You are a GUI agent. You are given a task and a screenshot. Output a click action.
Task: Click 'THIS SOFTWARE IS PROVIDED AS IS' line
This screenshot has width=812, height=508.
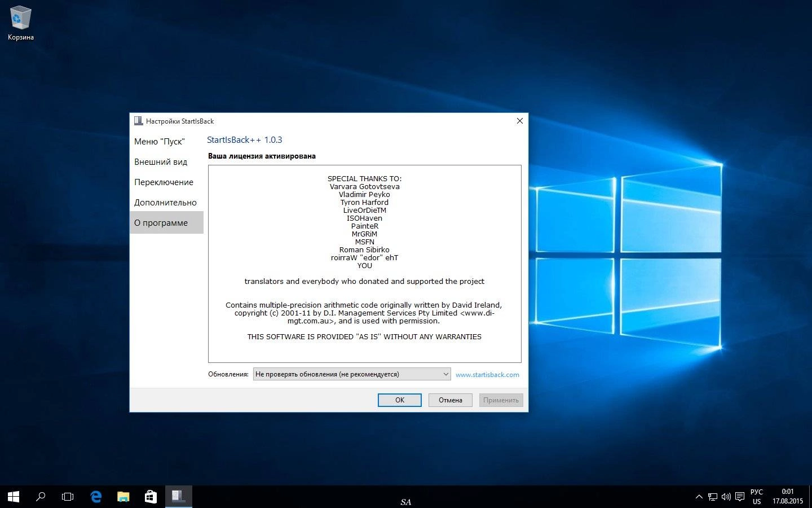click(364, 336)
